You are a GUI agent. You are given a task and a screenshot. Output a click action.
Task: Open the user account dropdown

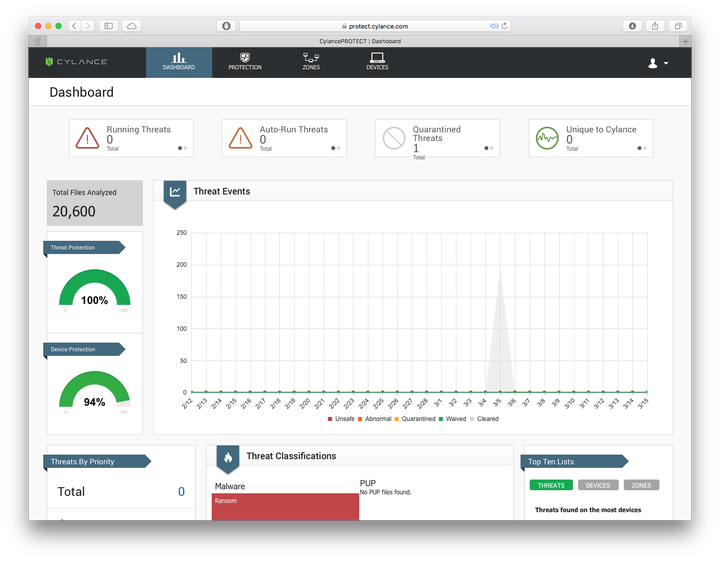click(657, 63)
